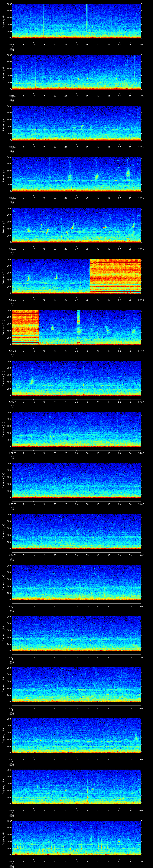Click the 14:29:00 start time label
Viewport: 153px width, 868px height.
12,810
